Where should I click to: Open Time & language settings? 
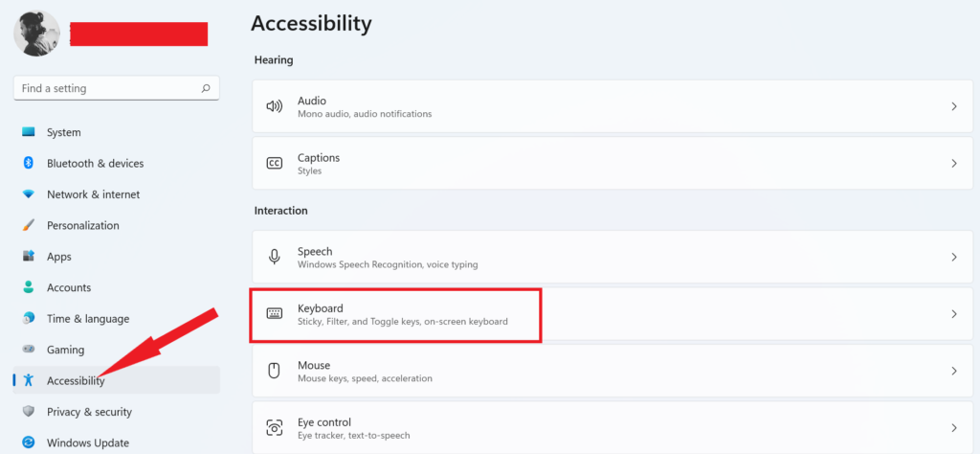pyautogui.click(x=116, y=318)
